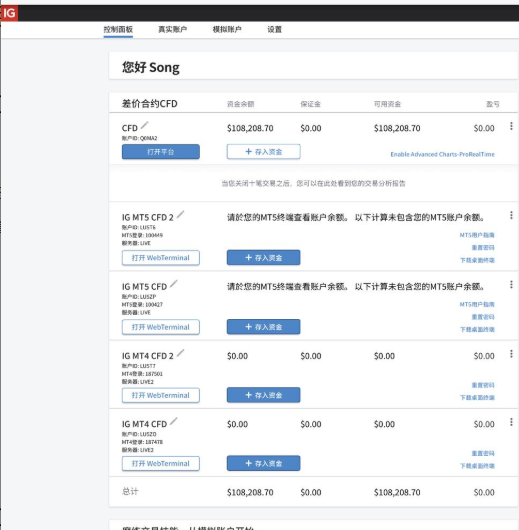Deposit funds into IG MT4 CFD 2

pyautogui.click(x=263, y=395)
